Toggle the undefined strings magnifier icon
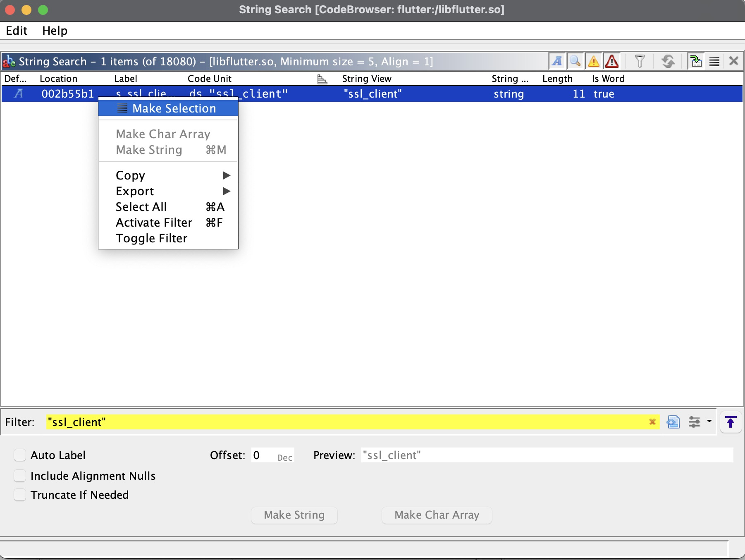745x560 pixels. click(575, 61)
